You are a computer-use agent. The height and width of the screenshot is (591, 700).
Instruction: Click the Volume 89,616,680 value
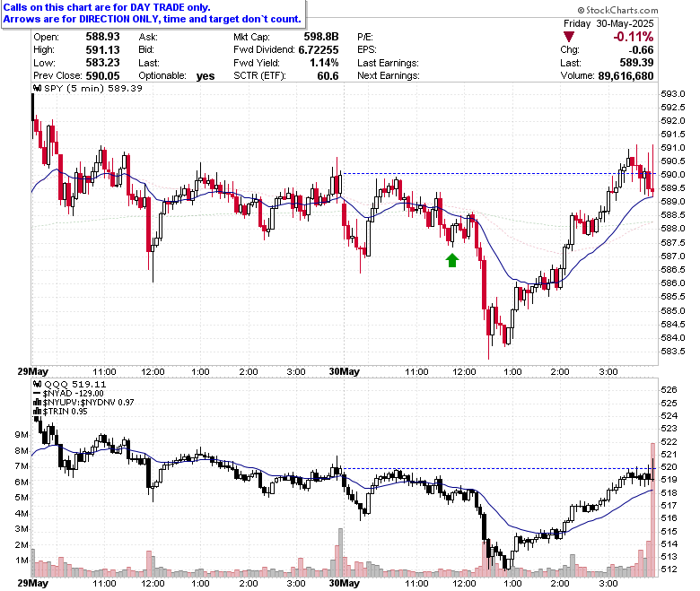pyautogui.click(x=626, y=76)
